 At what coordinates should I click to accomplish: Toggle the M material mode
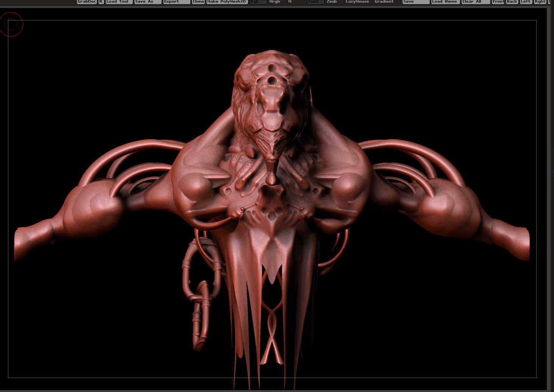[x=296, y=2]
